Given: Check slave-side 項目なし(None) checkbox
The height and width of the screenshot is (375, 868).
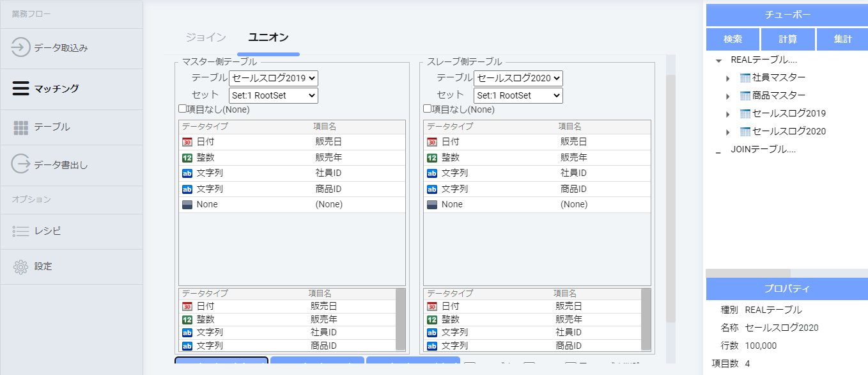Looking at the screenshot, I should pyautogui.click(x=427, y=109).
